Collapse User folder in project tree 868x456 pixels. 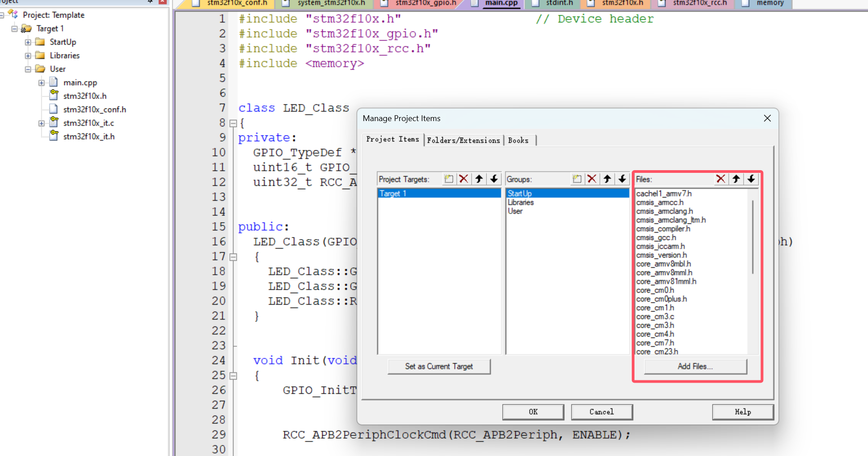pyautogui.click(x=28, y=69)
